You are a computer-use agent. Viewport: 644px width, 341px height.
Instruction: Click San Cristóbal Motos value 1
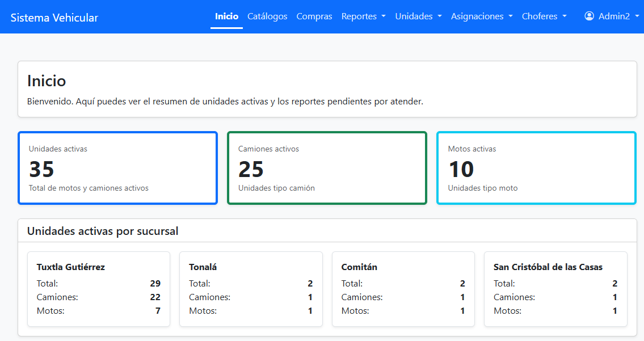coord(615,310)
